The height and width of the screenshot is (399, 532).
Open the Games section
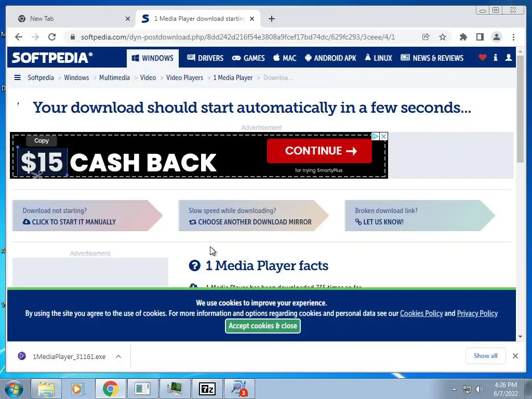pyautogui.click(x=248, y=58)
